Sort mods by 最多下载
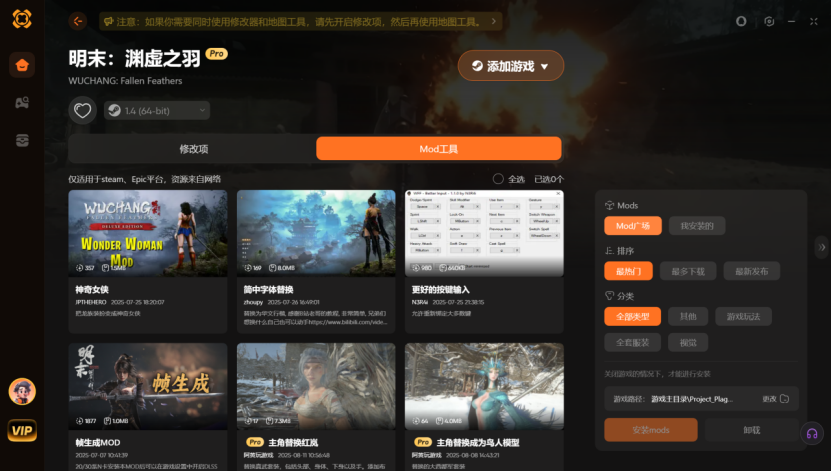The image size is (831, 471). coord(688,271)
